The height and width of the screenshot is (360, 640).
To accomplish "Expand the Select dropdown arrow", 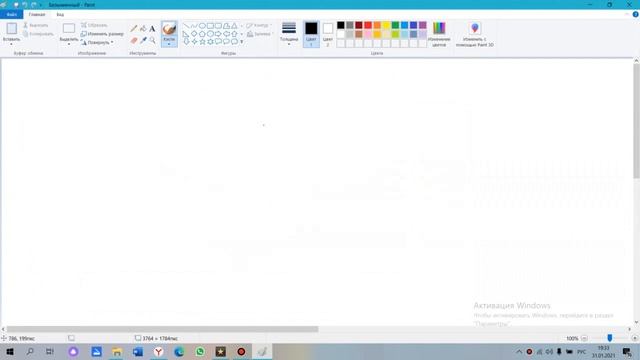I will (69, 44).
